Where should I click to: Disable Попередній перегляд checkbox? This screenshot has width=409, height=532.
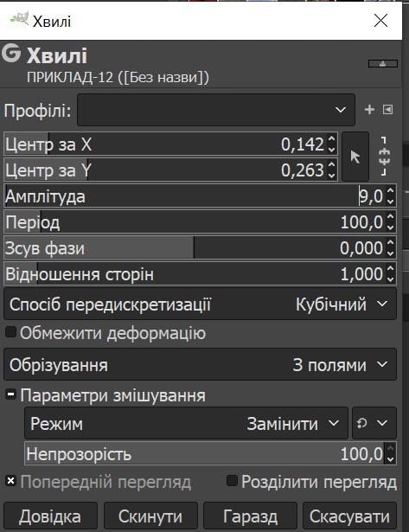point(11,481)
